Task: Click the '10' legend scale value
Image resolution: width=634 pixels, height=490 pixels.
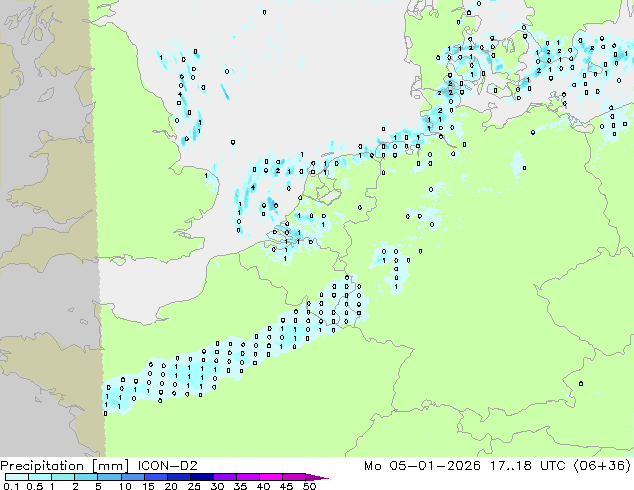Action: click(125, 486)
